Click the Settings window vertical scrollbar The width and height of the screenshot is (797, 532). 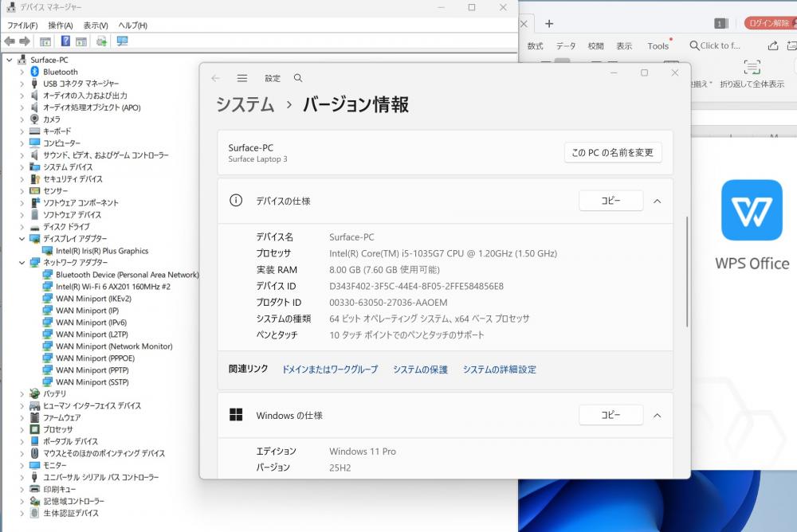click(687, 272)
